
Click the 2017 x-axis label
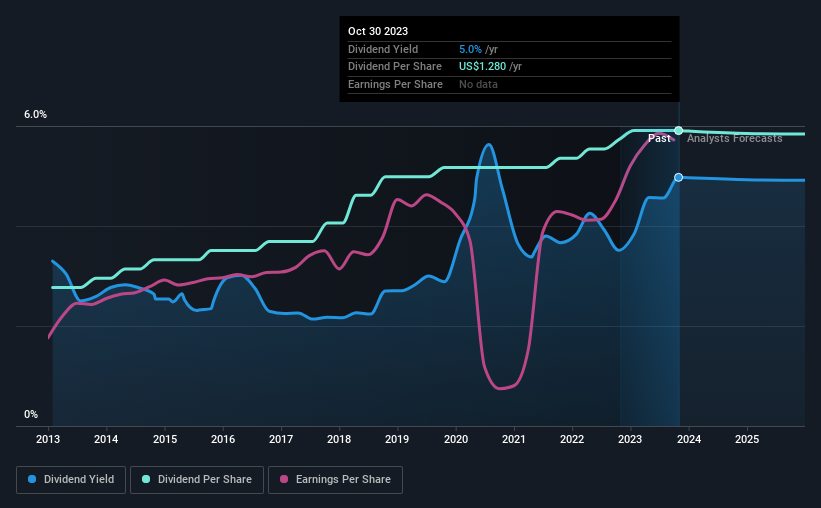281,439
